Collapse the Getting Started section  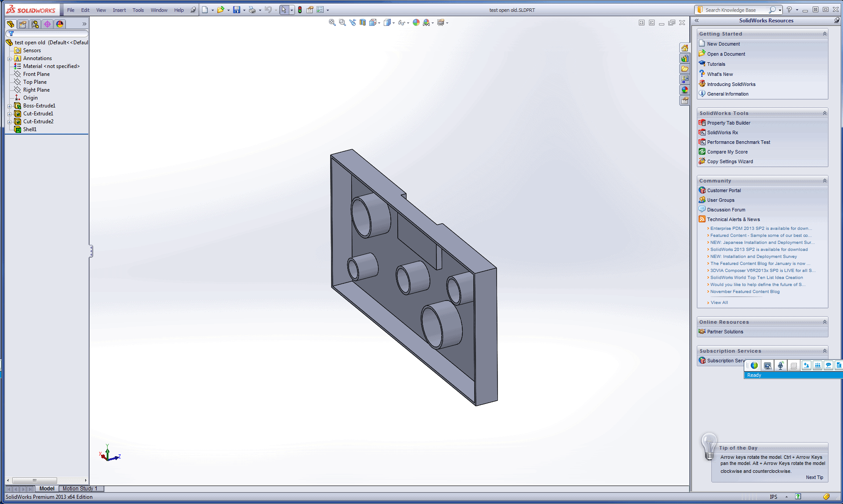pos(825,34)
